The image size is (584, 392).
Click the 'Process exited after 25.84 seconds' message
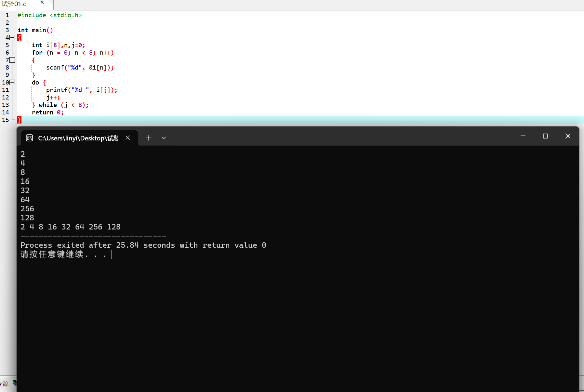click(143, 245)
